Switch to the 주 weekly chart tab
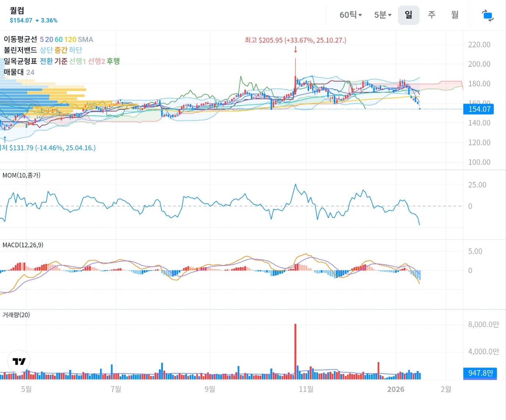This screenshot has width=506, height=420. pos(432,15)
